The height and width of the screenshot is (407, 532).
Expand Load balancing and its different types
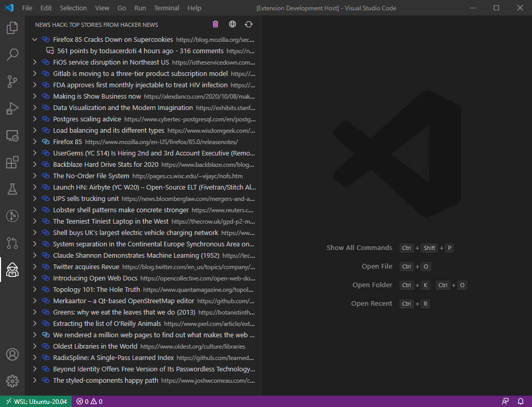click(35, 131)
